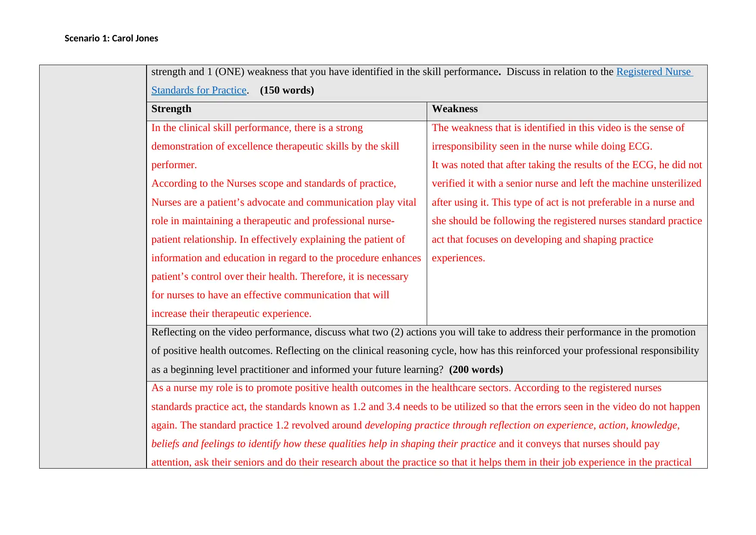The image size is (756, 535).
Task: Click the line 'standards practice act, the standards known as 1.2'
Action: click(426, 407)
